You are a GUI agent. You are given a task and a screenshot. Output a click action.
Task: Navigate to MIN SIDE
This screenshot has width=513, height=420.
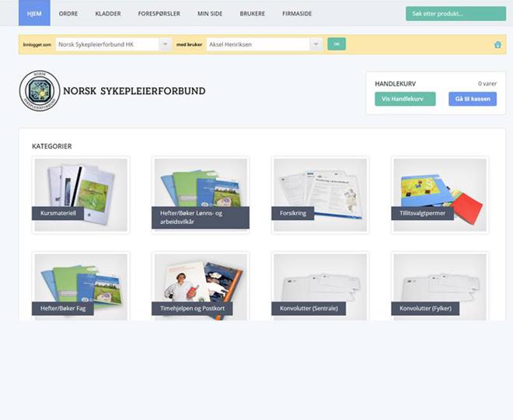click(209, 13)
